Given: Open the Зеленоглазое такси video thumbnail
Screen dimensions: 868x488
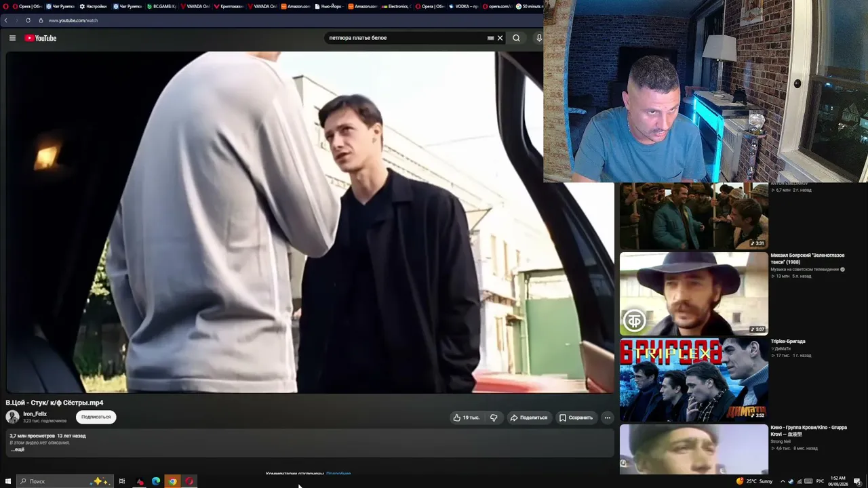Looking at the screenshot, I should click(694, 293).
